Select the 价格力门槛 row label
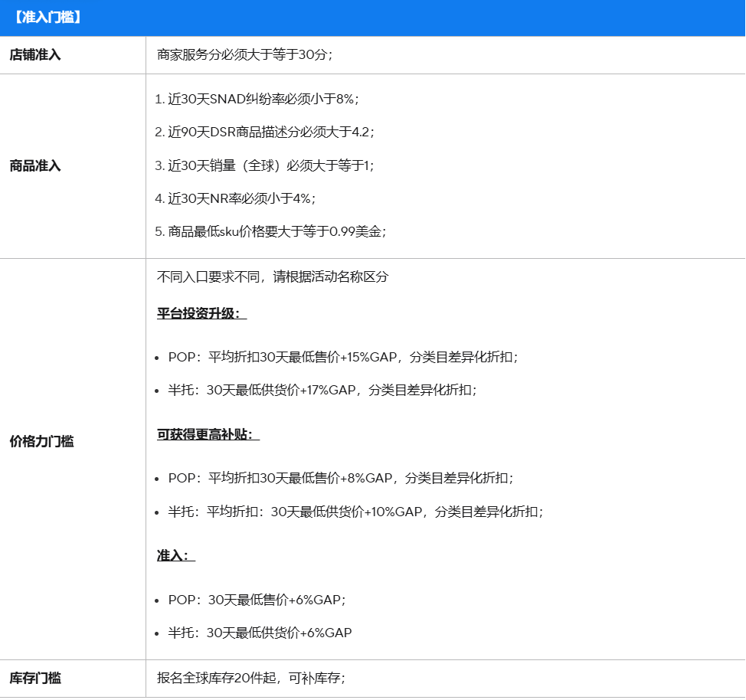Screen dimensions: 746x700 (41, 442)
